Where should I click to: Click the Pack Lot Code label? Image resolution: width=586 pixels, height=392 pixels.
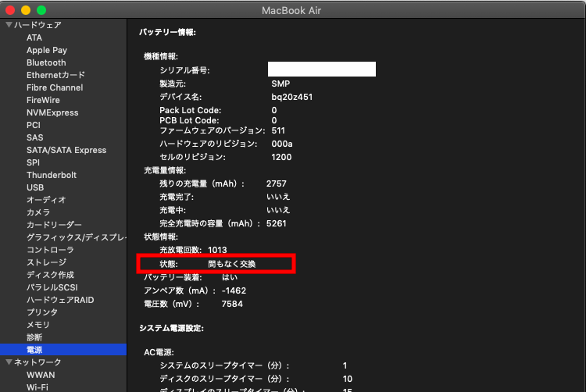tap(190, 111)
